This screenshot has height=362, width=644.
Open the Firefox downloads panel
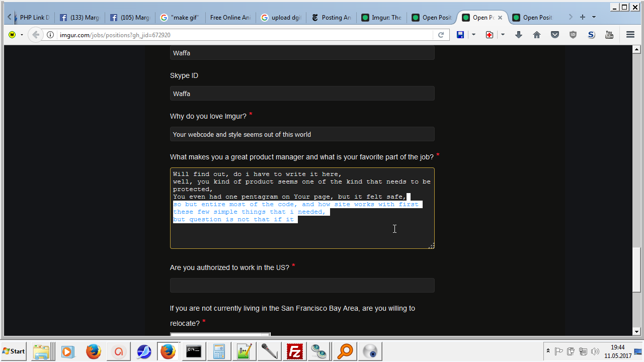coord(519,35)
